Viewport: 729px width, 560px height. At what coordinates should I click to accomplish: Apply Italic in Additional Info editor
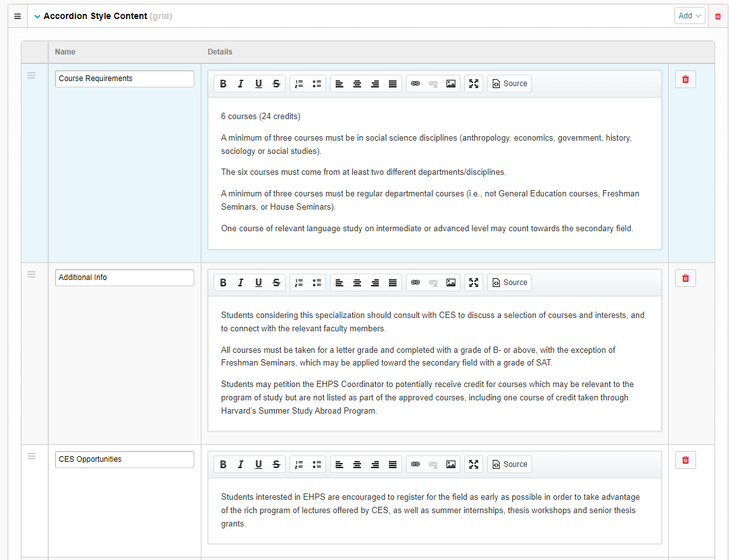[241, 283]
